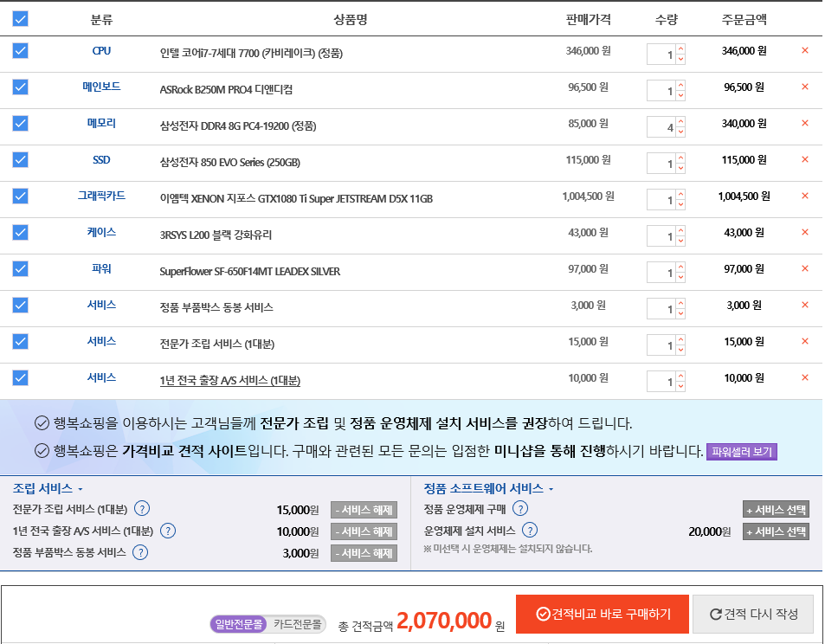
Task: Uncheck the SSD row checkbox
Action: [20, 159]
